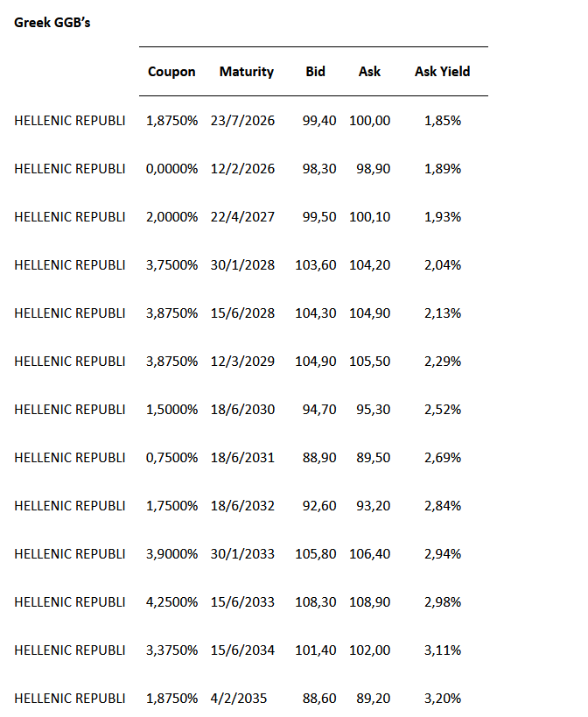Click the 4/2/2035 maturity date
Viewport: 588px width, 717px height.
tap(239, 698)
